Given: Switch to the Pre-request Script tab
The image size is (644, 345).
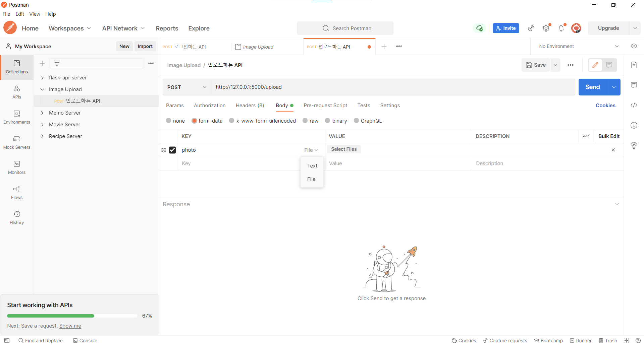Looking at the screenshot, I should tap(325, 106).
